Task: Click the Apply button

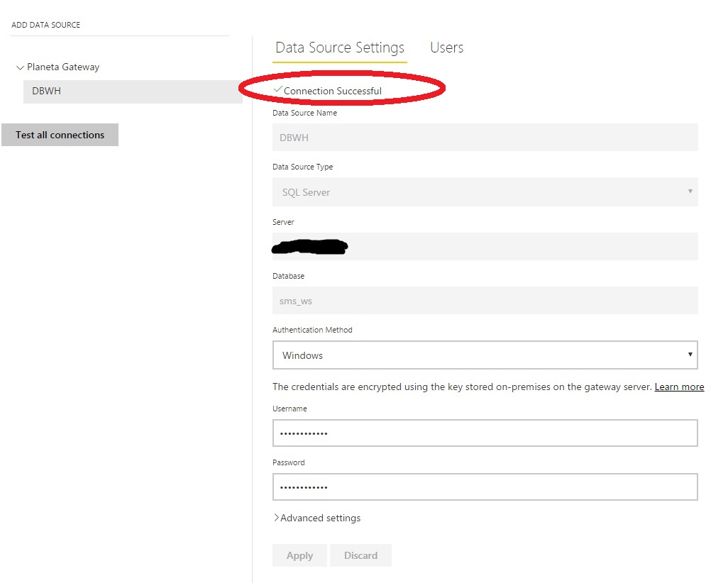Action: coord(299,555)
